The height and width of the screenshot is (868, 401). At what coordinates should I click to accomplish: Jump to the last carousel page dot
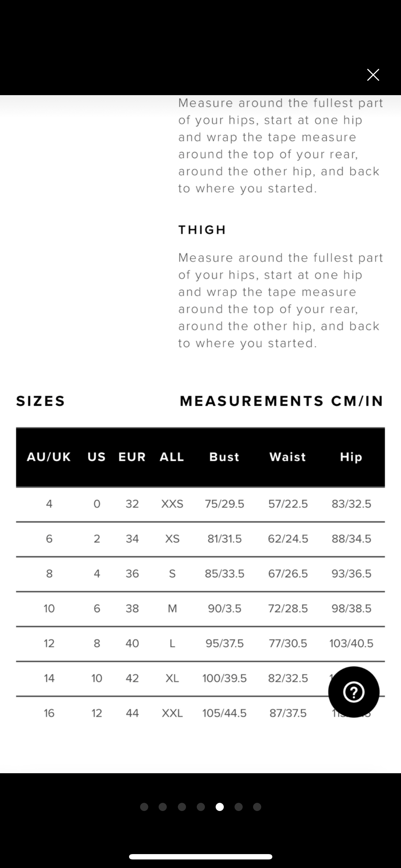(257, 807)
